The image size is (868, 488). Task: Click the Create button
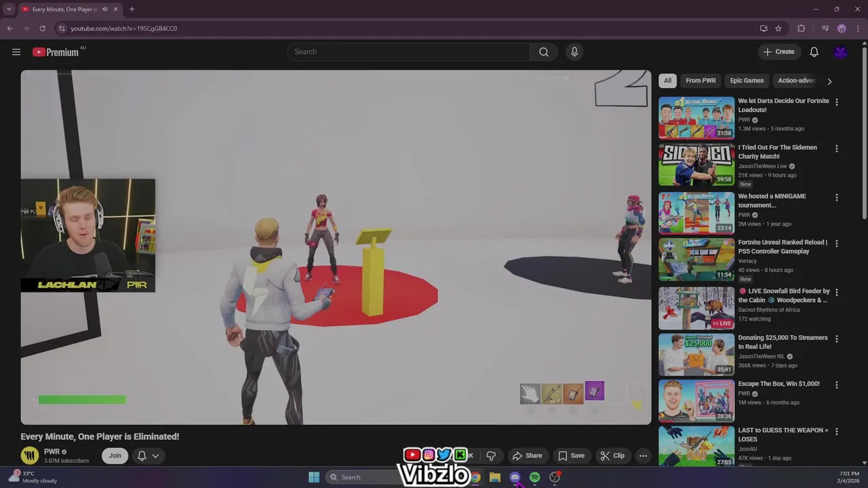779,52
